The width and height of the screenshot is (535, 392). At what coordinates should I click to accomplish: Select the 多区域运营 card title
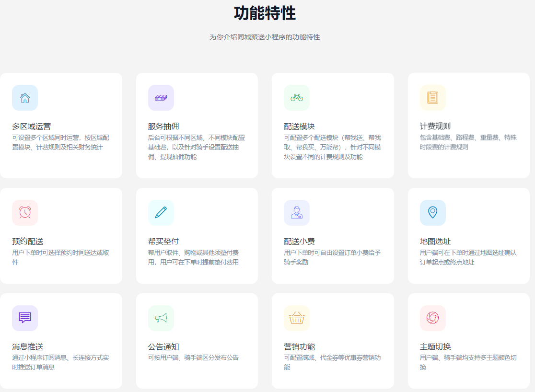(32, 127)
